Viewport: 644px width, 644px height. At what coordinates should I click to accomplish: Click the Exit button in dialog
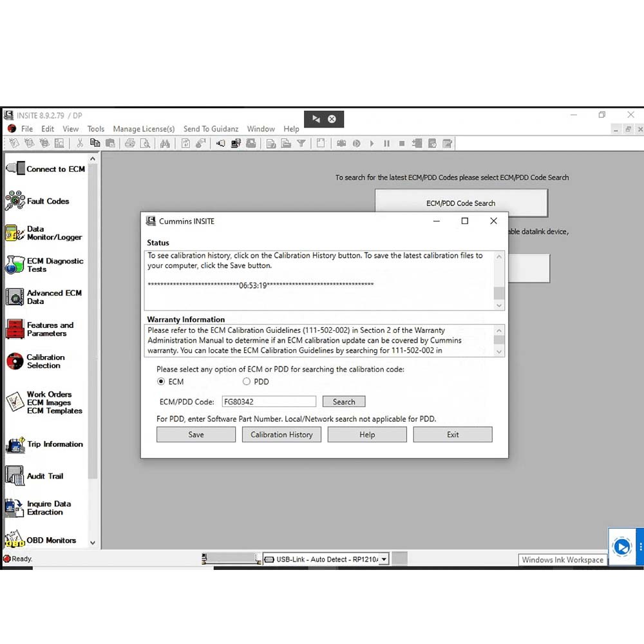click(x=453, y=435)
